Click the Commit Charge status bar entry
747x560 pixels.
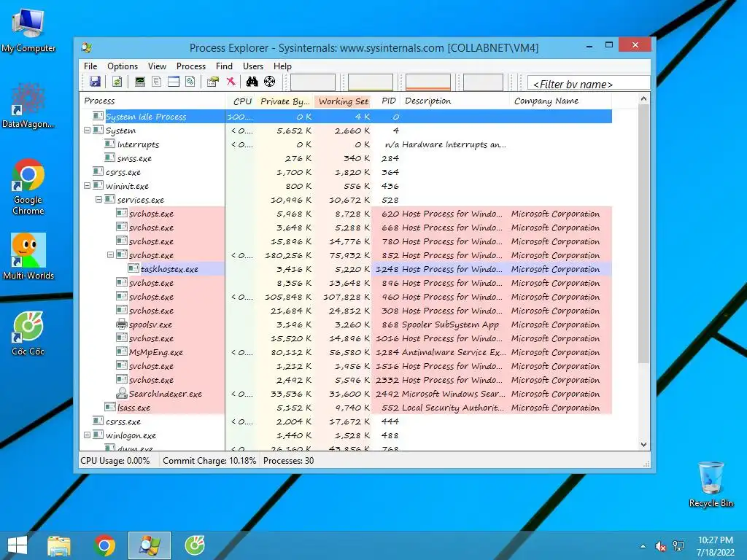(x=209, y=461)
